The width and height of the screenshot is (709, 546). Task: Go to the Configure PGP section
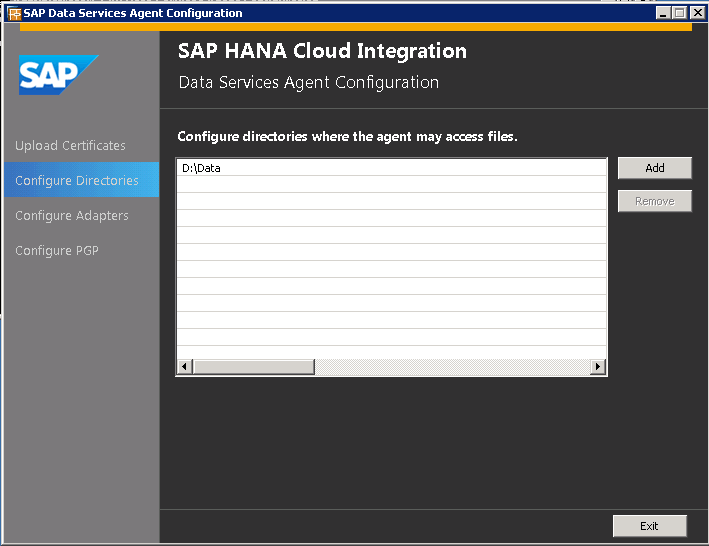click(x=57, y=251)
